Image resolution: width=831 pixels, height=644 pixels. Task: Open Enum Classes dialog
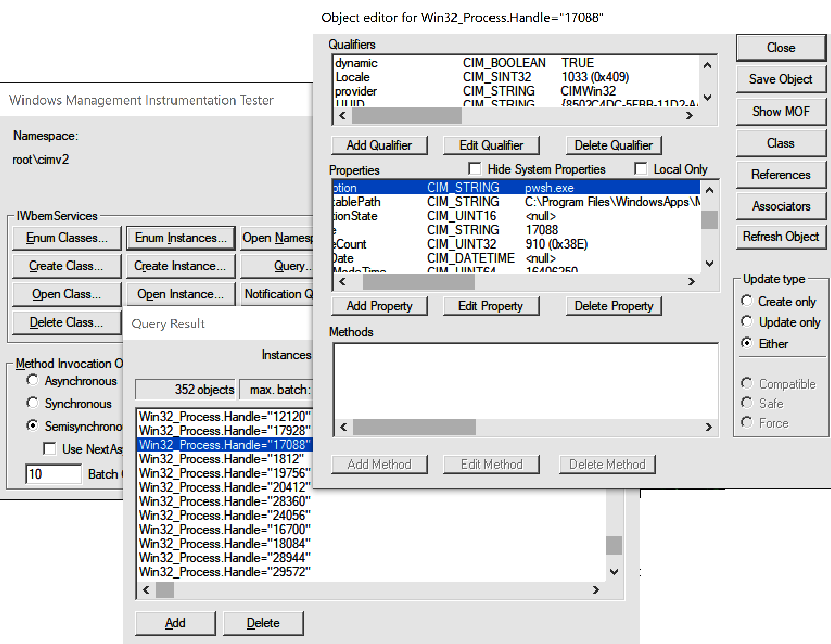67,238
